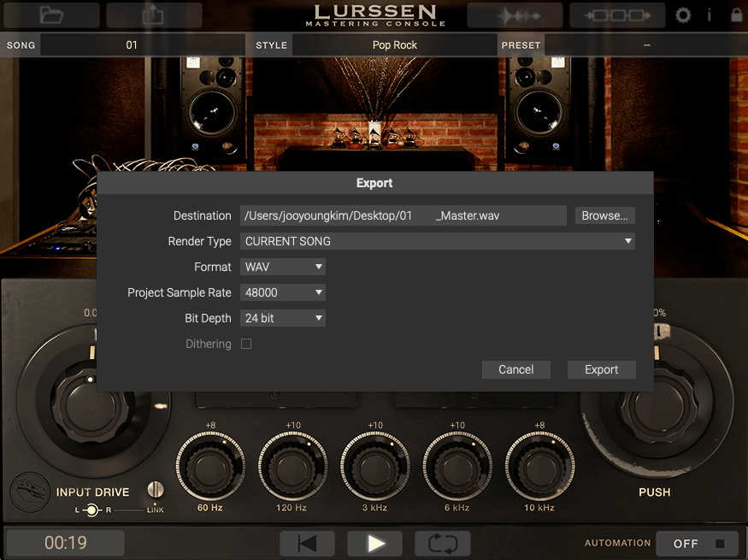Open the Bit Depth dropdown

(283, 318)
